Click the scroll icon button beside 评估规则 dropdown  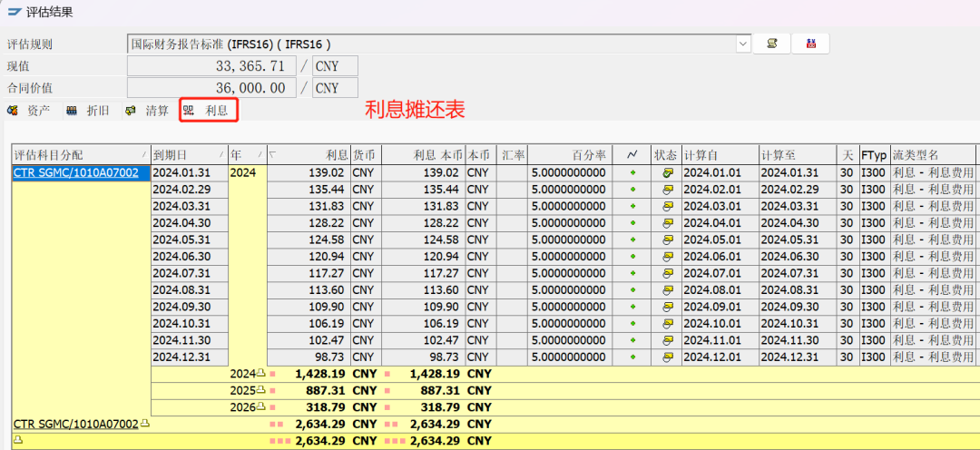click(x=772, y=44)
